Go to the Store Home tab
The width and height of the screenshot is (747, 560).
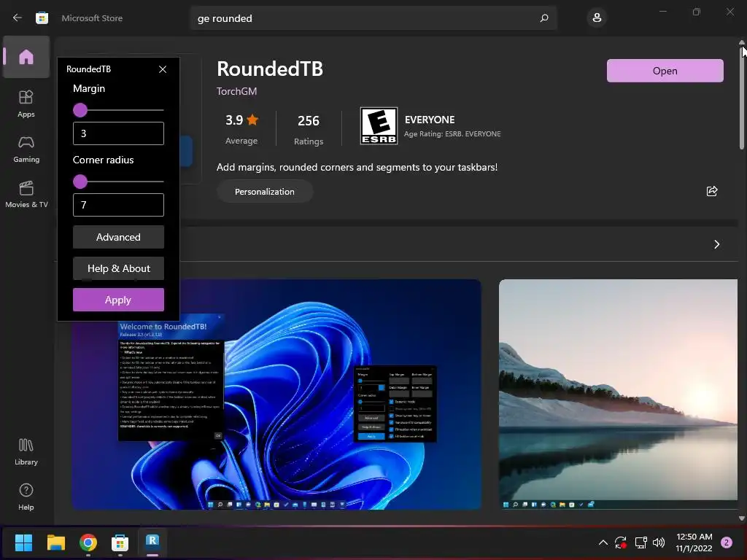(x=26, y=57)
